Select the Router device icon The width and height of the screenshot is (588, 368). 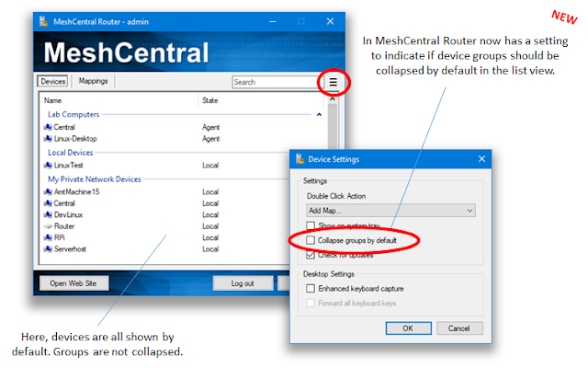(x=48, y=226)
